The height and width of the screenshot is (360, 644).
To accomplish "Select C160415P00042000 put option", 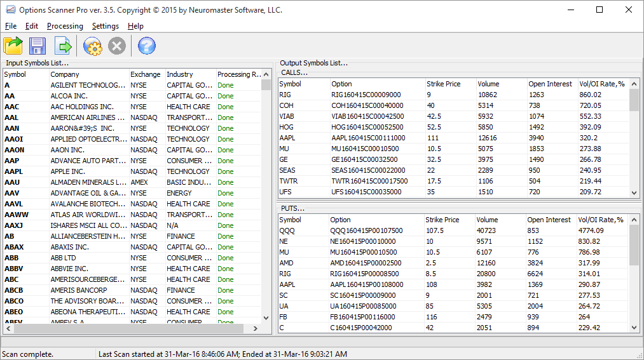I will (361, 328).
